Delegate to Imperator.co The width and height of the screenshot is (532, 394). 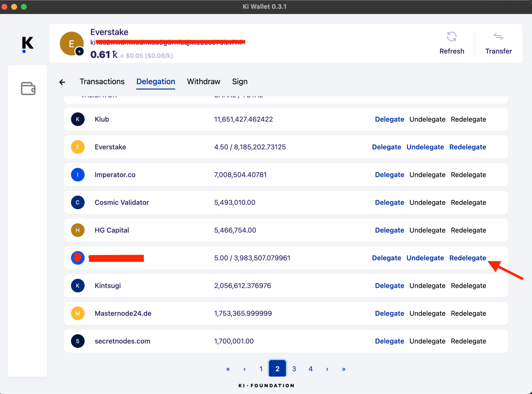(389, 175)
